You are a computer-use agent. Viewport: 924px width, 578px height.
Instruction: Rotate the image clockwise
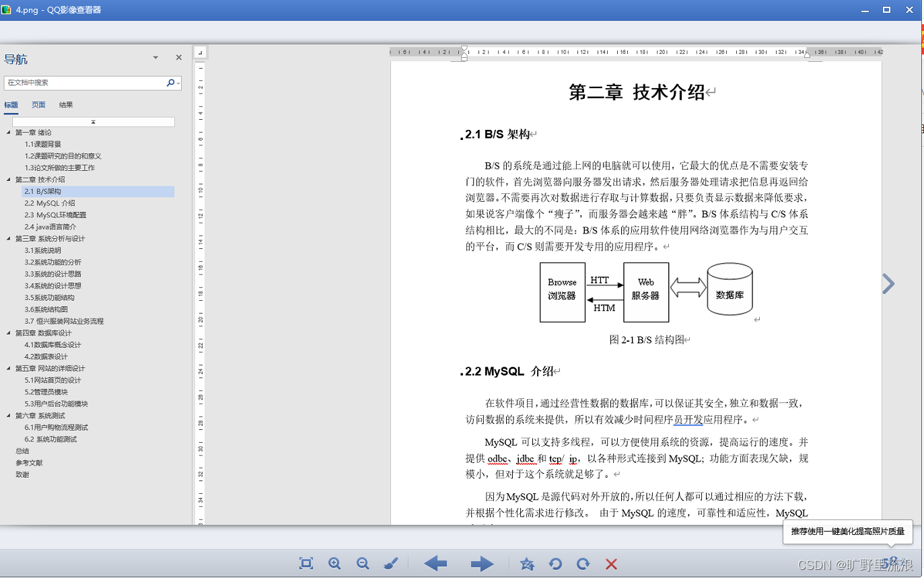(583, 564)
